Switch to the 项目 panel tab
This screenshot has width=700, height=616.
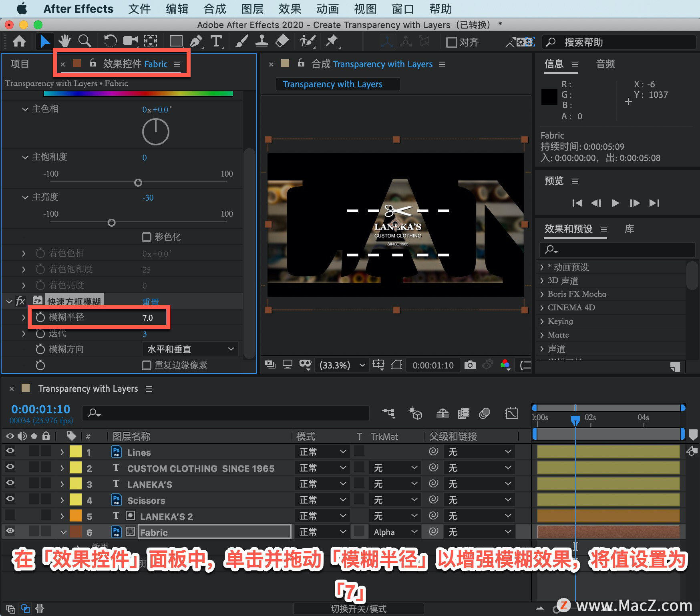coord(20,64)
